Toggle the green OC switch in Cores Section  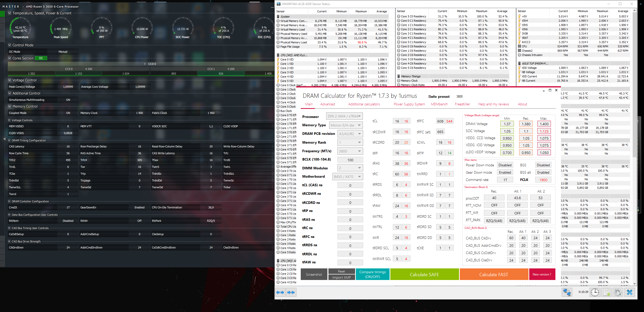click(x=41, y=58)
